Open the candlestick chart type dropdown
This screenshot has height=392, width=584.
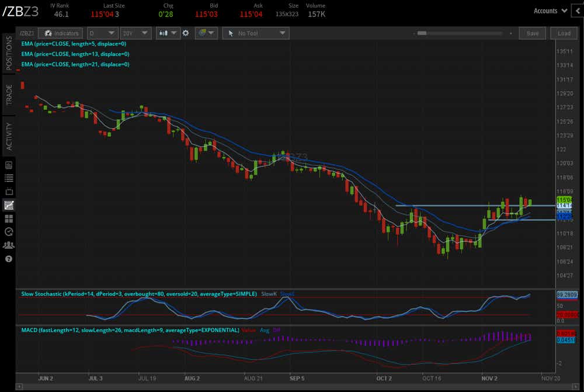tap(168, 33)
